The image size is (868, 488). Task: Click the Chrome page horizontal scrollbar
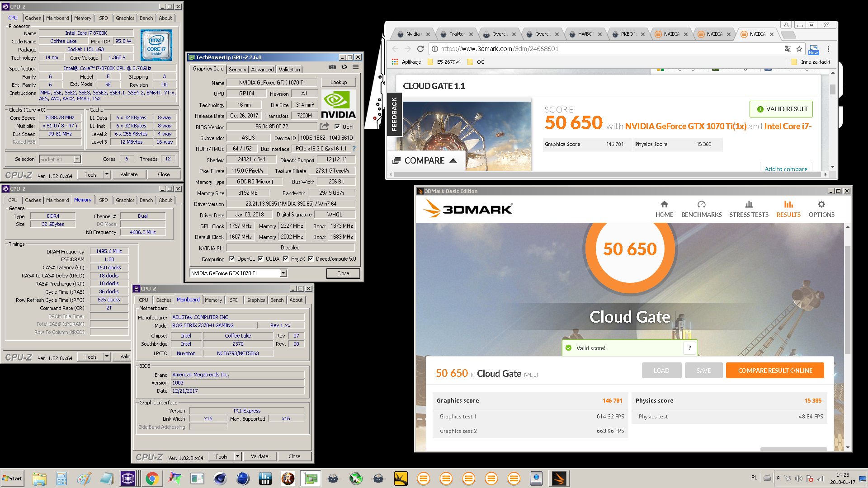coord(608,174)
